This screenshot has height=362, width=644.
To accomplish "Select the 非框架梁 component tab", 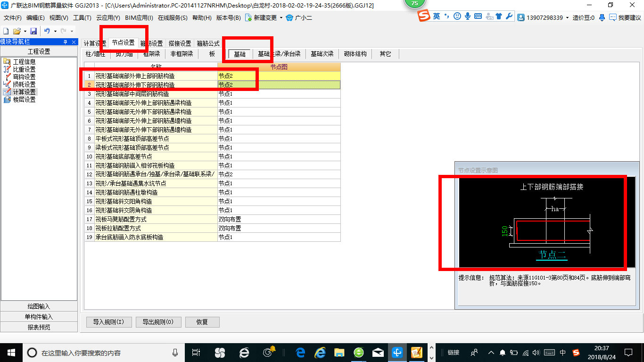I will (182, 54).
